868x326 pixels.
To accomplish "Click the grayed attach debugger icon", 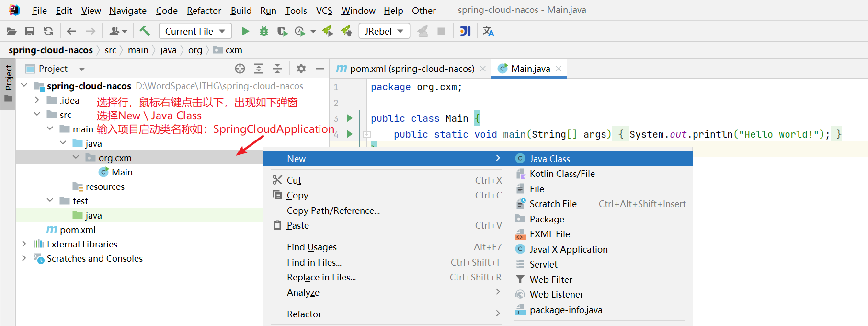I will tap(423, 31).
